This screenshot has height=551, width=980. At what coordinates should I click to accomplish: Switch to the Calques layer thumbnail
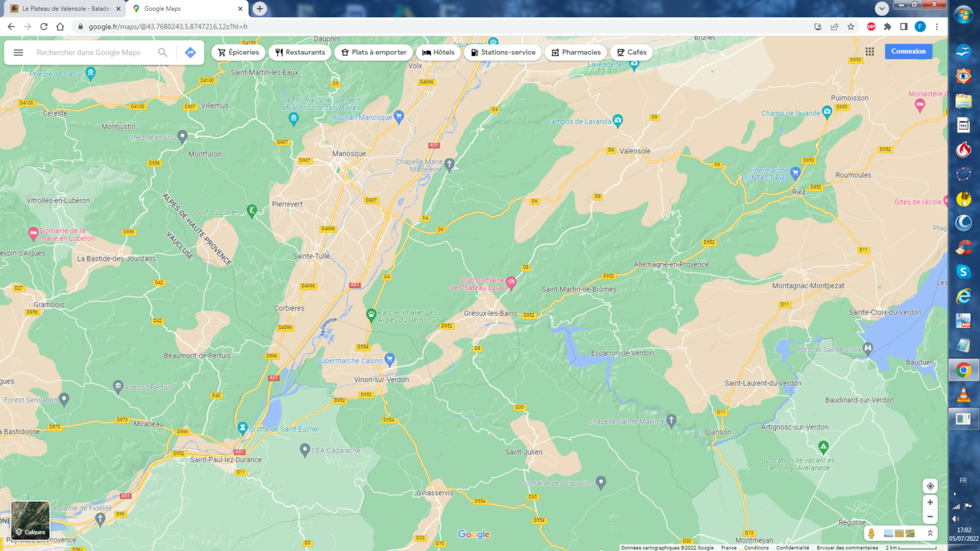(x=31, y=520)
